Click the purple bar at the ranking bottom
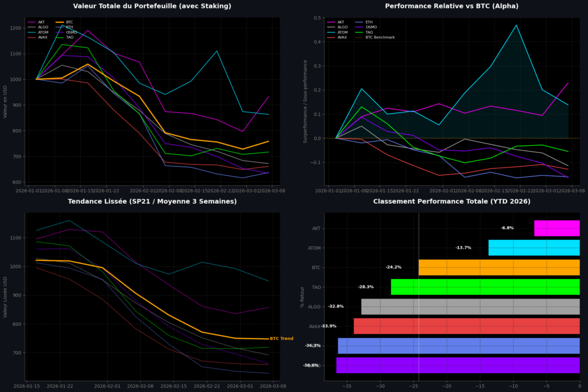This screenshot has width=588, height=392. pos(458,365)
